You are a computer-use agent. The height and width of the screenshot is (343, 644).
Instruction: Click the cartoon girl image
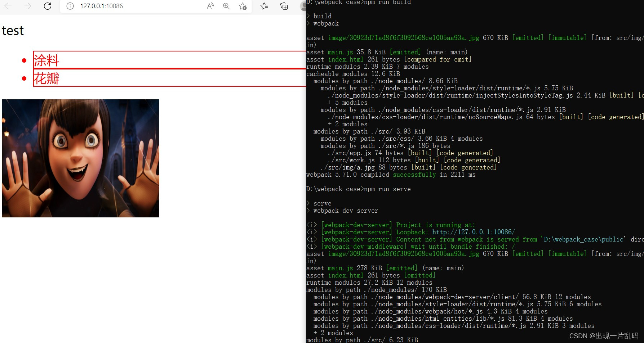(x=80, y=158)
